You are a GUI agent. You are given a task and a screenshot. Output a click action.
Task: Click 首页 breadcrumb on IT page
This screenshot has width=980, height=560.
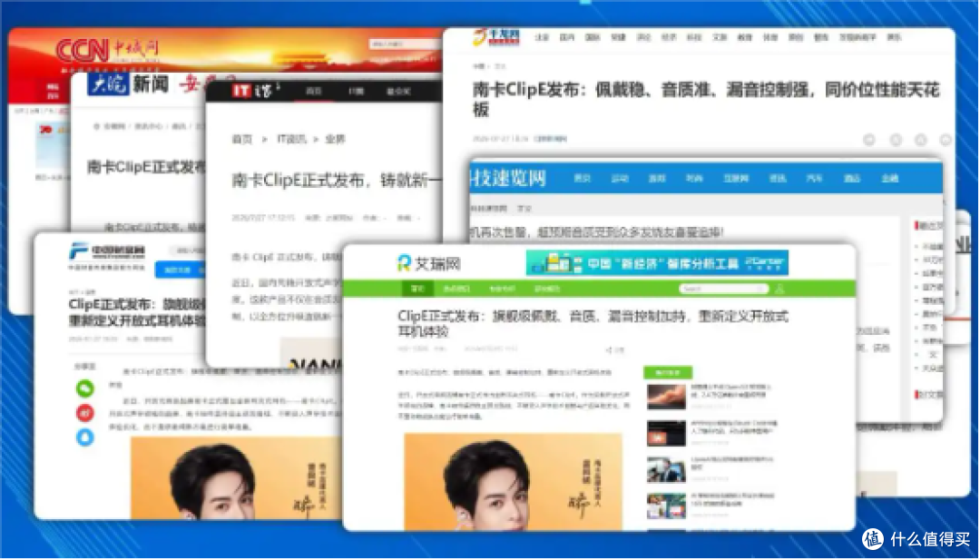(242, 140)
